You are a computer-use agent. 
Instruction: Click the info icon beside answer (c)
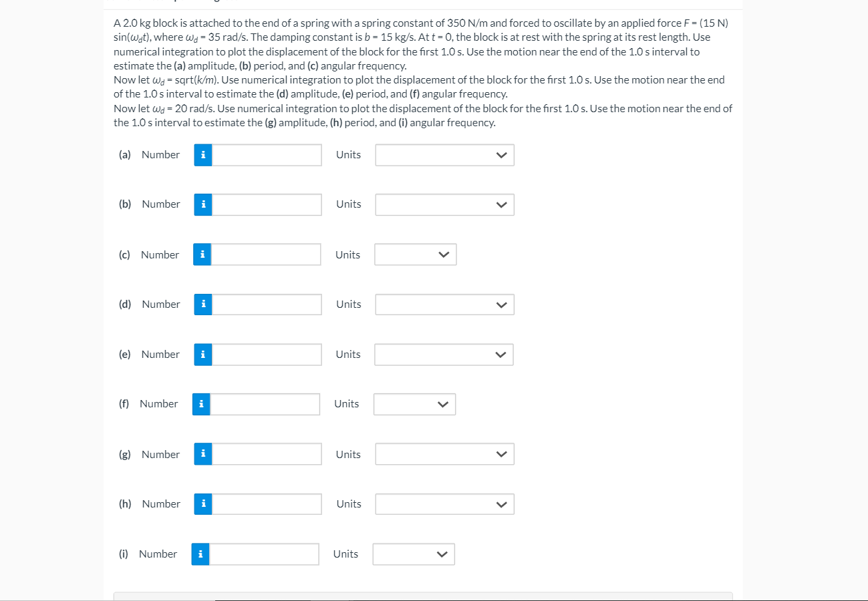coord(201,254)
